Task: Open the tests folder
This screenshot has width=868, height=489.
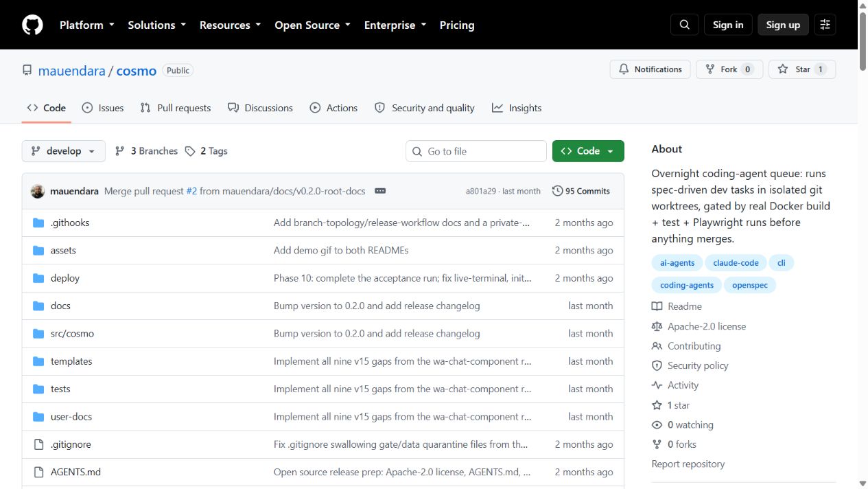Action: click(x=60, y=389)
